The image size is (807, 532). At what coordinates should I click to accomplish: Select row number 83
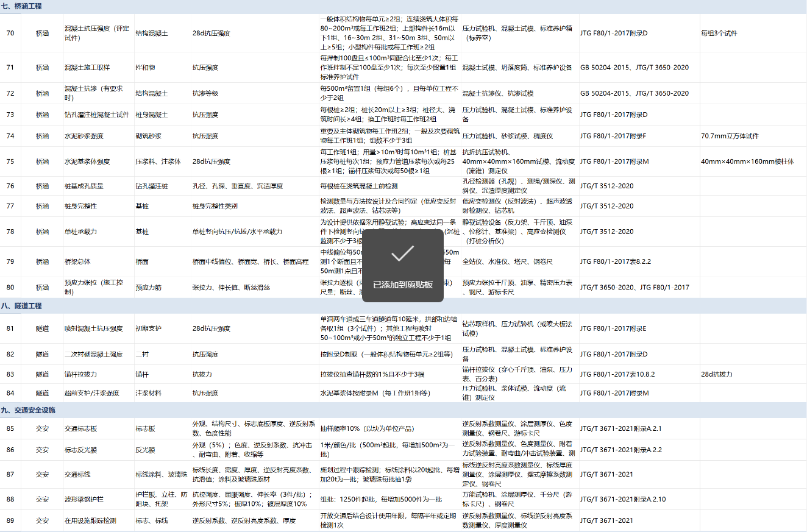tap(10, 374)
